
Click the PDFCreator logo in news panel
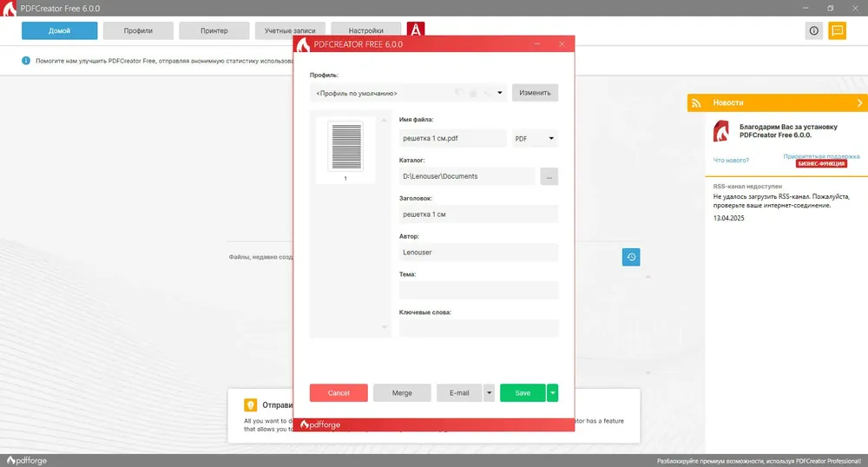(721, 131)
